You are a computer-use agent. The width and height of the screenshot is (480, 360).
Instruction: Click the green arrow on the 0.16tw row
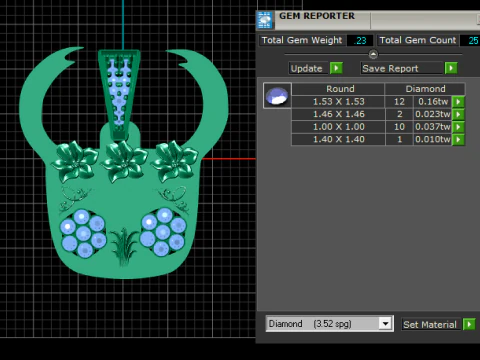(458, 102)
